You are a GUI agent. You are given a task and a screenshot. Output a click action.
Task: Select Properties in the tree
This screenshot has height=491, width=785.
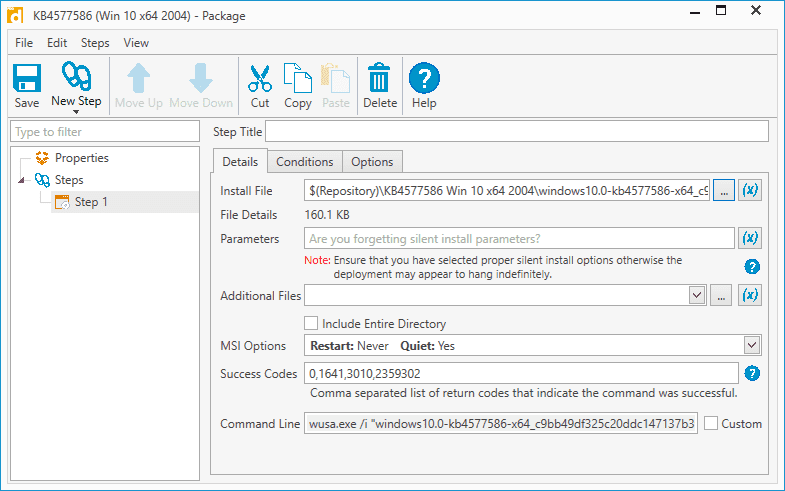82,158
